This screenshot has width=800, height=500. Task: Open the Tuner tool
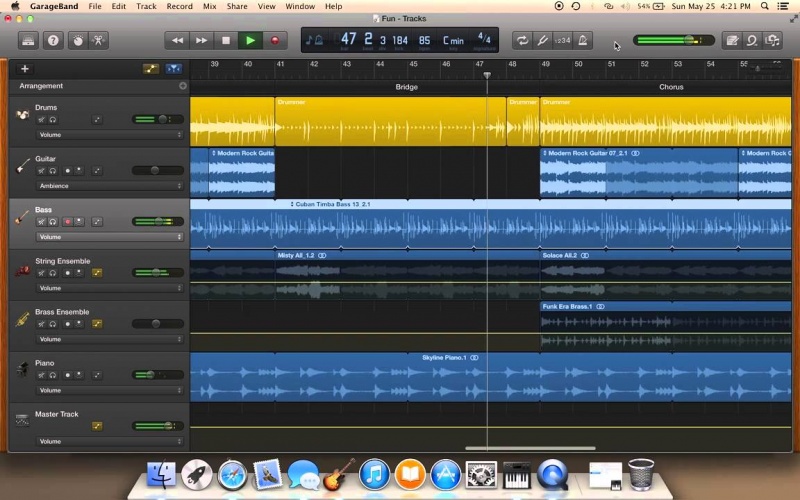(x=542, y=41)
